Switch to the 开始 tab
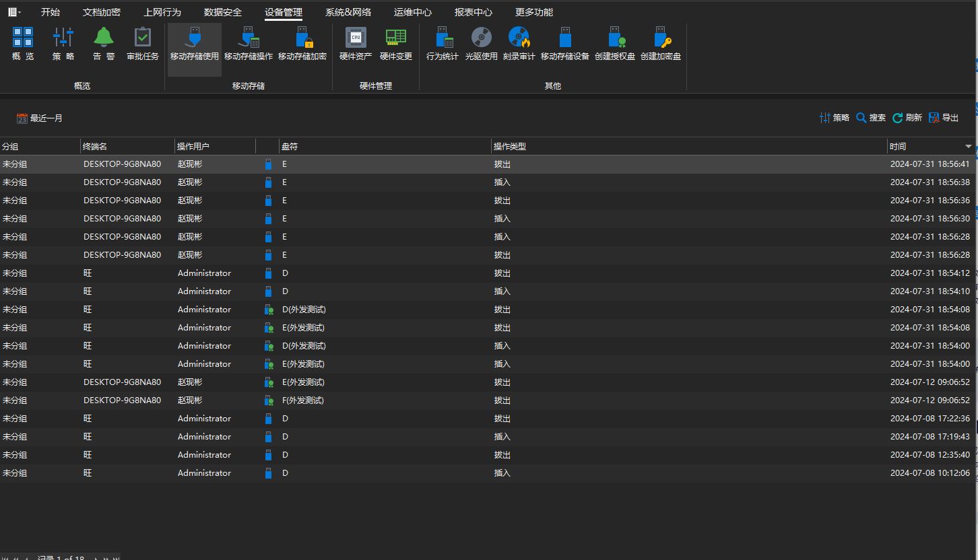 51,12
